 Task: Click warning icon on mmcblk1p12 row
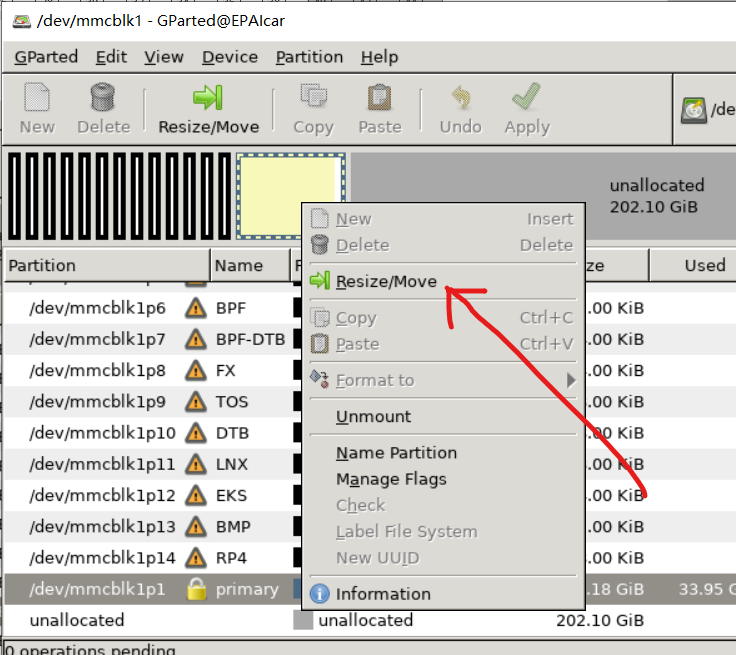(x=196, y=496)
